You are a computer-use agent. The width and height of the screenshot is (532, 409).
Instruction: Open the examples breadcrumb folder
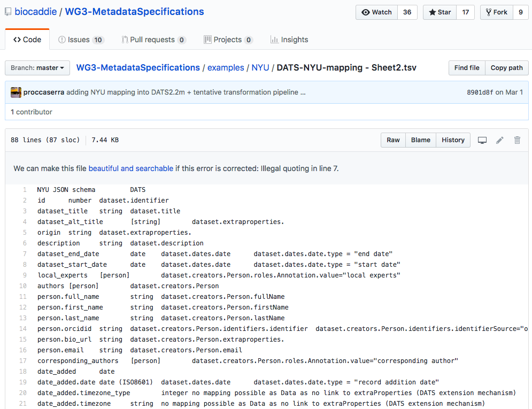(x=226, y=67)
